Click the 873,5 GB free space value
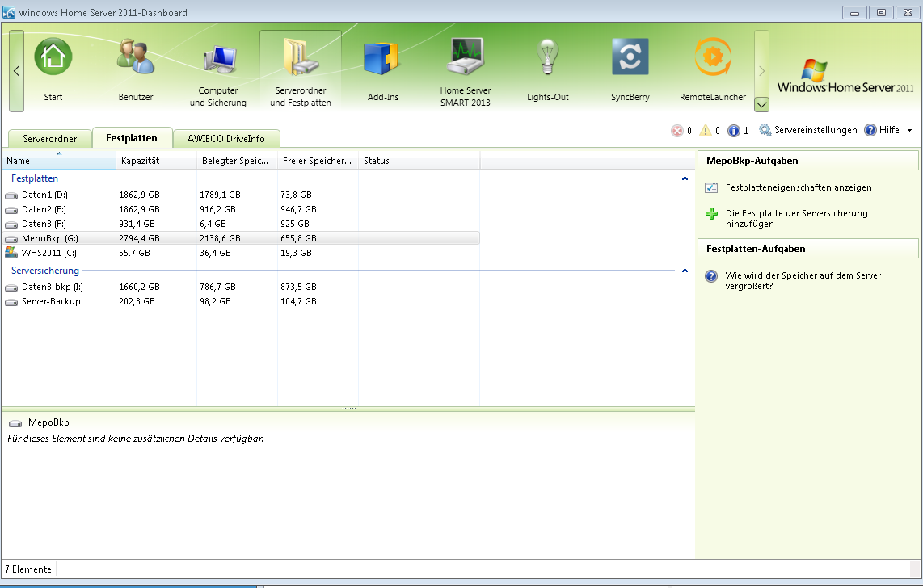The width and height of the screenshot is (923, 588). pos(298,287)
